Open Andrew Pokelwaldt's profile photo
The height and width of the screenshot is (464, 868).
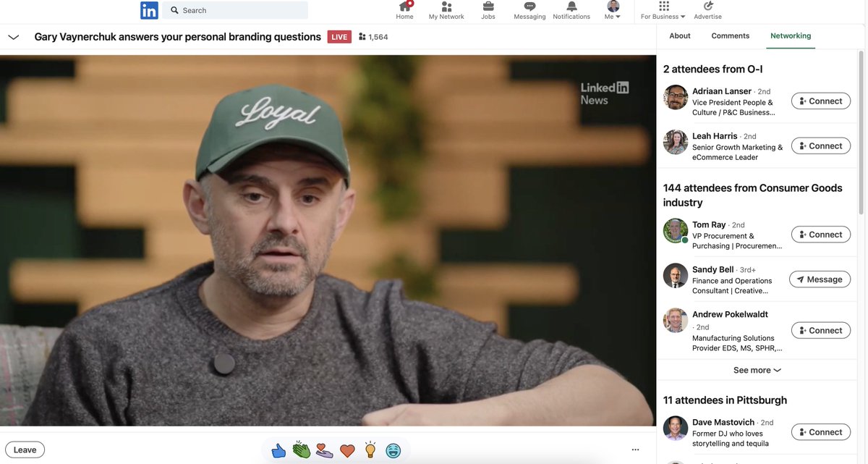676,321
